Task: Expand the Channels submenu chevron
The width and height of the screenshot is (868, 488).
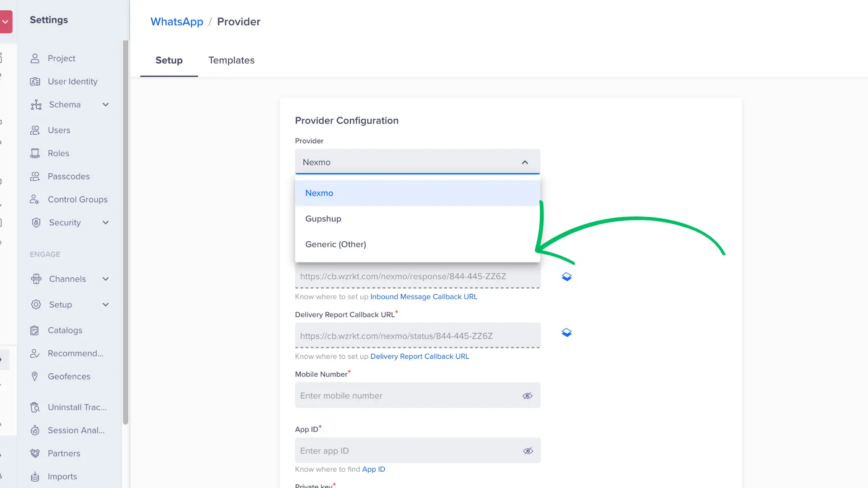Action: pyautogui.click(x=106, y=279)
